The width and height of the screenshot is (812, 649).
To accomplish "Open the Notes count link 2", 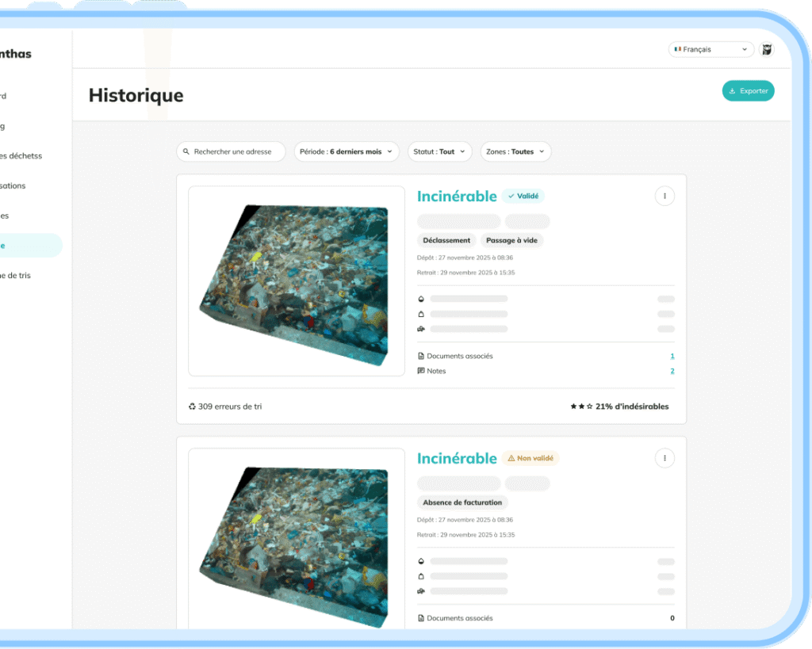I will (x=672, y=371).
